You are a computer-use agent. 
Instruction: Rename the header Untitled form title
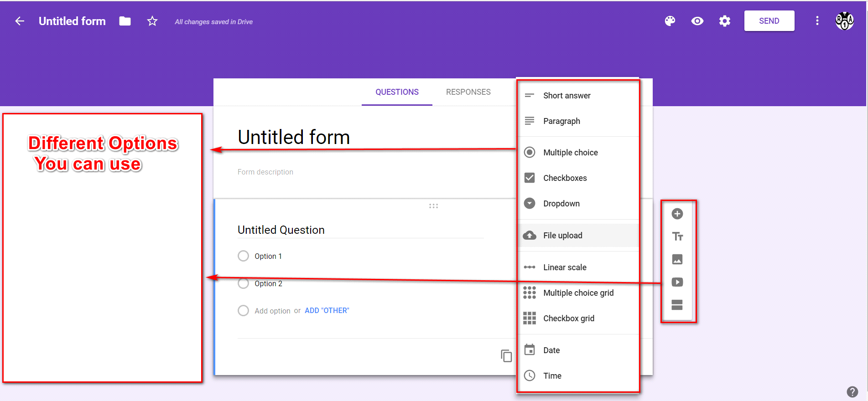[72, 21]
